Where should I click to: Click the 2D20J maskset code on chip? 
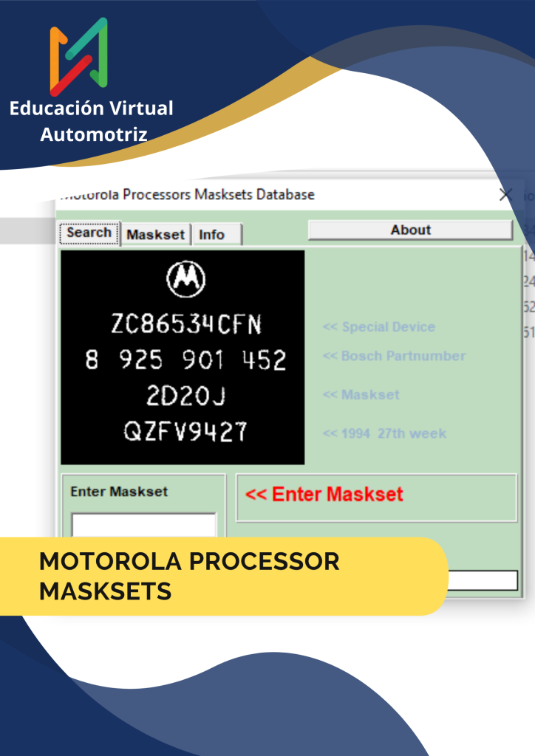tap(185, 396)
